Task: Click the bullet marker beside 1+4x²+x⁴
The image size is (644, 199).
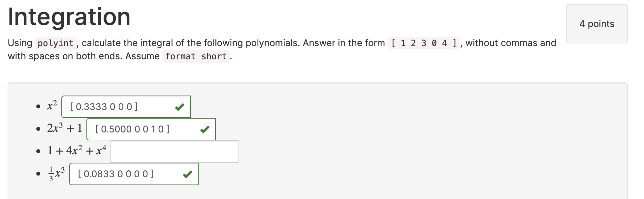Action: click(x=38, y=152)
